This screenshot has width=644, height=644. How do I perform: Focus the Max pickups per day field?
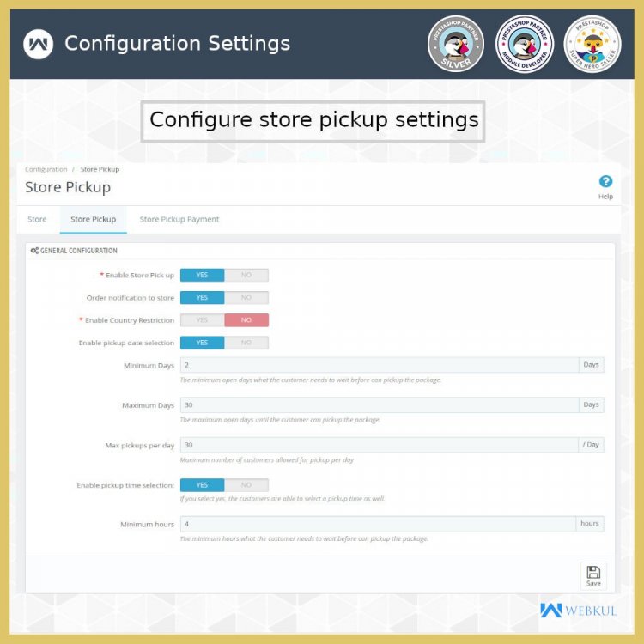380,445
